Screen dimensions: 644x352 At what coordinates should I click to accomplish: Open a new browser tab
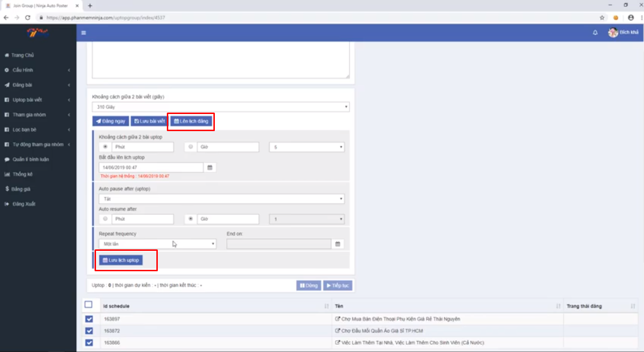pos(90,6)
